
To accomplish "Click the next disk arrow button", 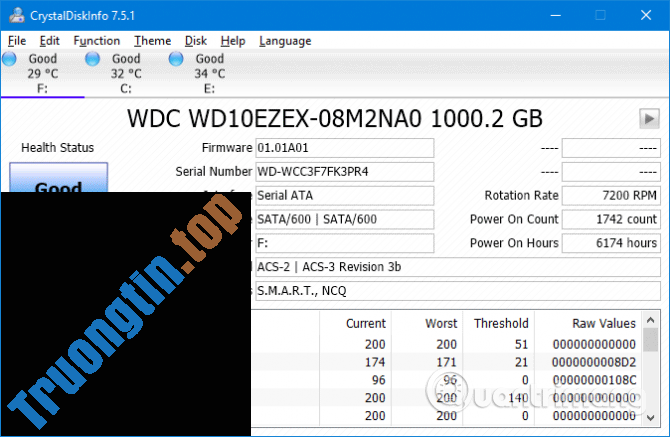I will 649,118.
